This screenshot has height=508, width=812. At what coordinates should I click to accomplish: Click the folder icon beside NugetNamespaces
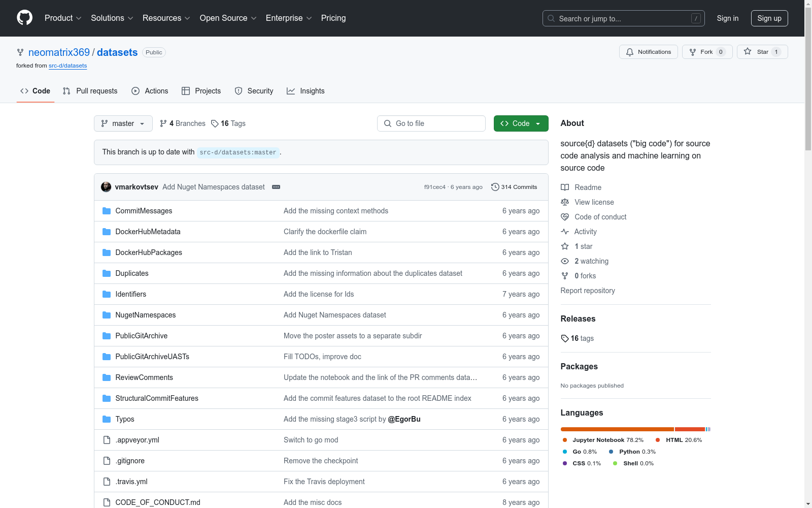[107, 315]
